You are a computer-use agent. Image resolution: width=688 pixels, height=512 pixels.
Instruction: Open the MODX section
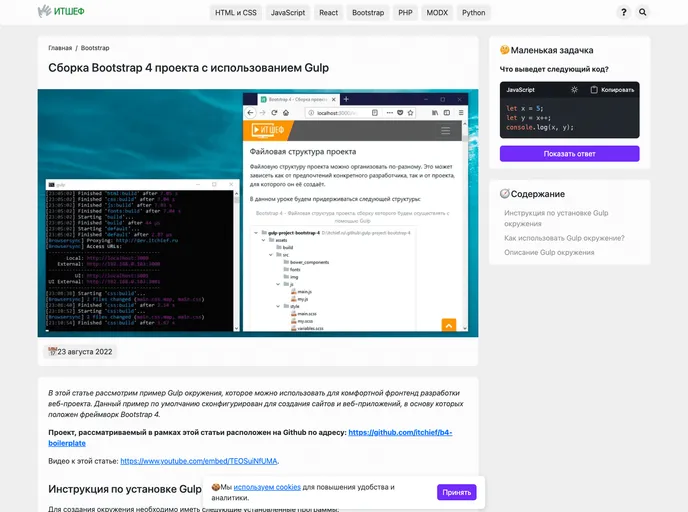tap(437, 13)
